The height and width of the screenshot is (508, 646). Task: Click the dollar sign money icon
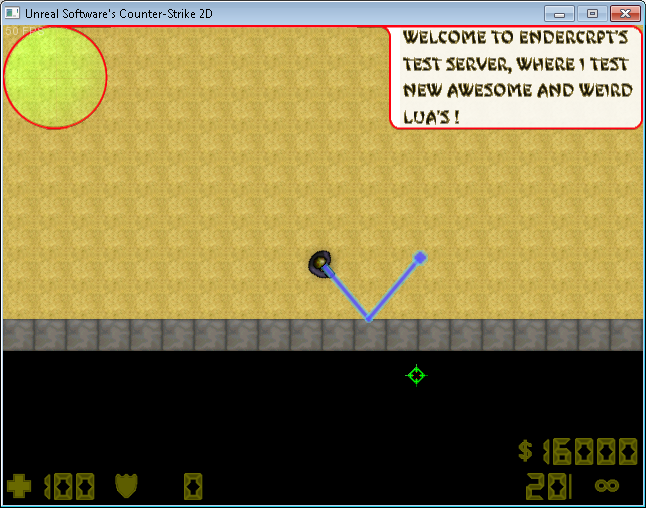click(x=525, y=451)
